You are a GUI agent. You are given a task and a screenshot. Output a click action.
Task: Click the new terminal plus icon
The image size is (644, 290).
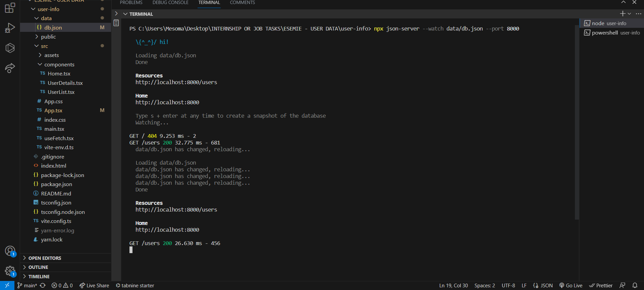coord(622,14)
